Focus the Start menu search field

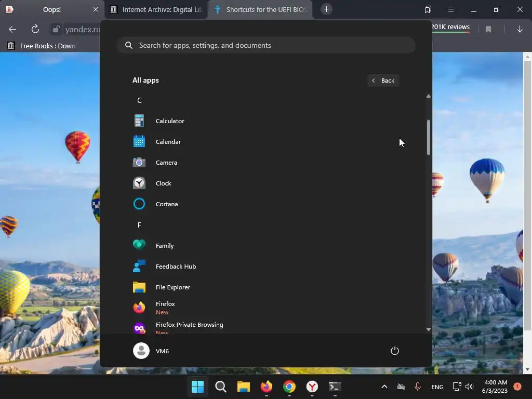click(x=267, y=45)
